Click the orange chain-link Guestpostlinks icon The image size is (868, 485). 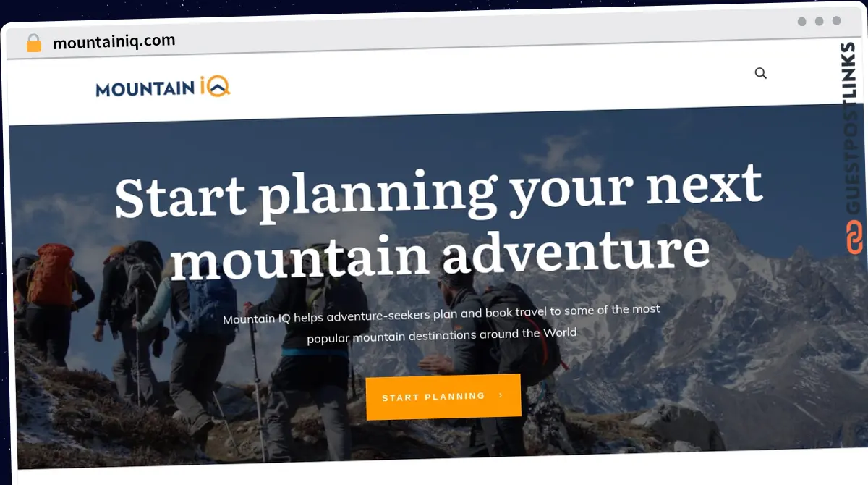[854, 238]
